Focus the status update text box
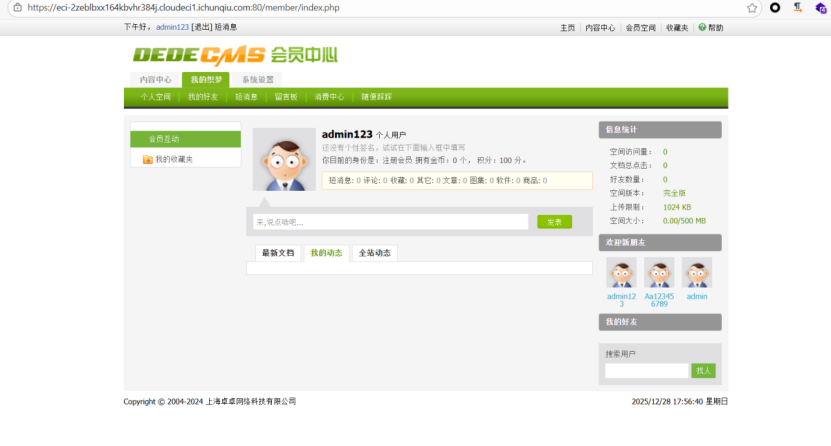Screen dimensions: 831x446 (390, 222)
